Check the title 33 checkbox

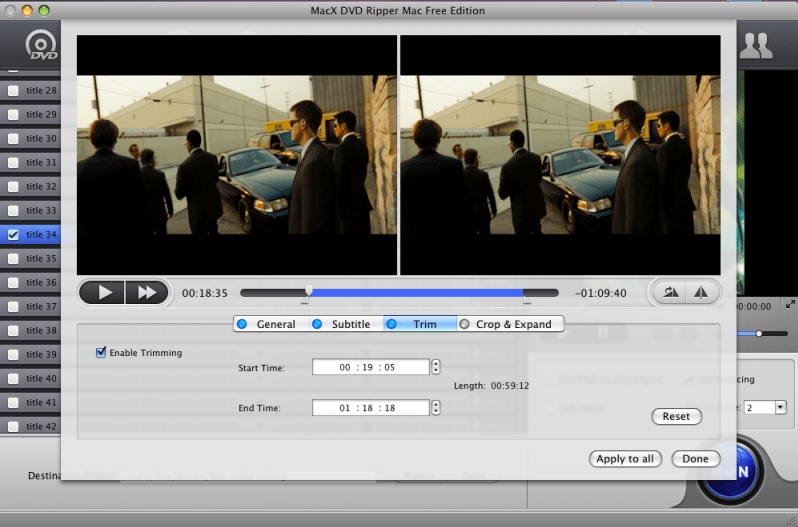tap(13, 211)
